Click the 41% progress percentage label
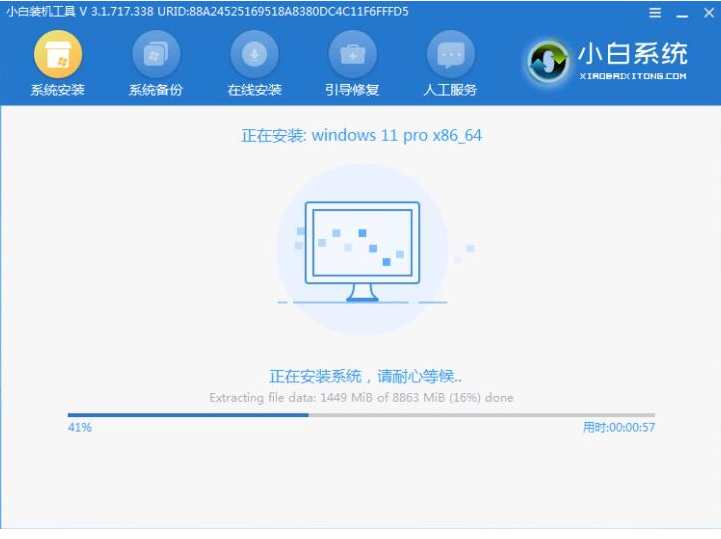Image resolution: width=721 pixels, height=539 pixels. click(80, 428)
